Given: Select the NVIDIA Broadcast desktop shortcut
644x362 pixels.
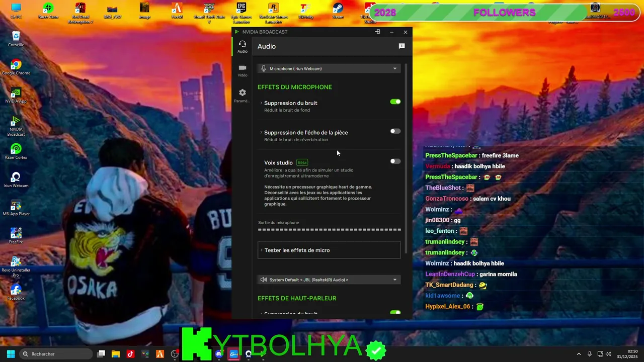Looking at the screenshot, I should [16, 126].
